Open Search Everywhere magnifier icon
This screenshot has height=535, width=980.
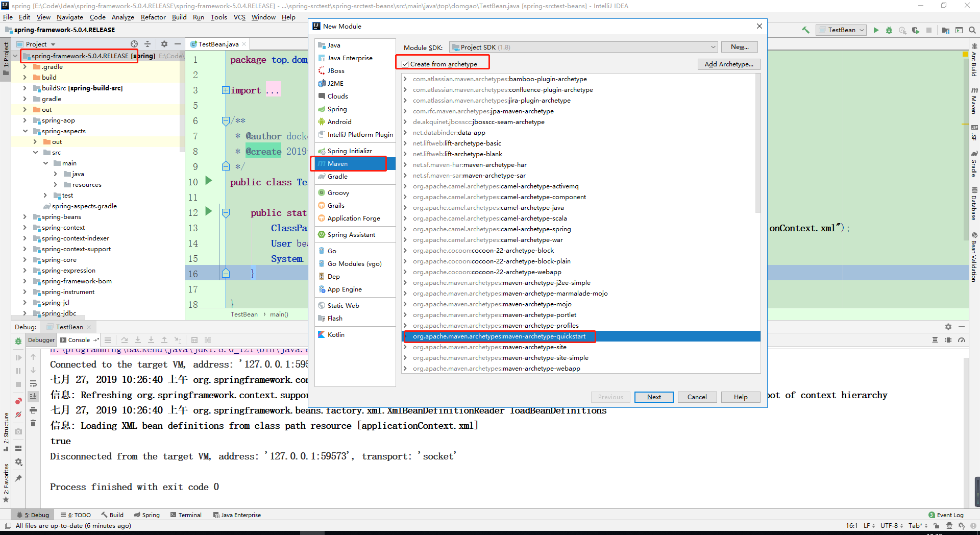pyautogui.click(x=972, y=30)
